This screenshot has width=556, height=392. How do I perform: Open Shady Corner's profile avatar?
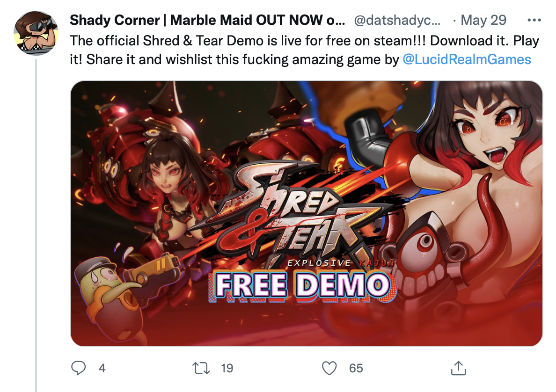point(36,33)
